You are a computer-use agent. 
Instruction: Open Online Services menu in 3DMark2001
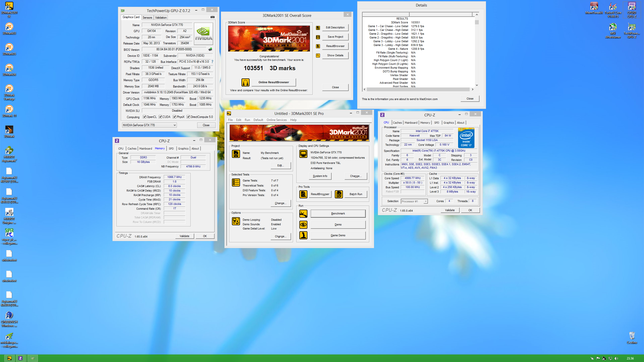point(277,120)
